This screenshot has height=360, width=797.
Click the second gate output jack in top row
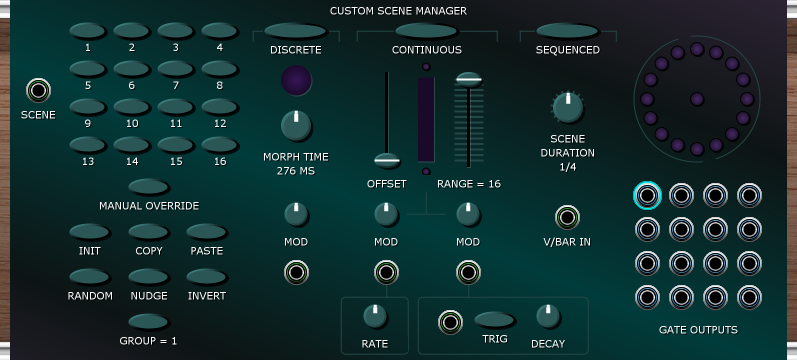click(681, 195)
